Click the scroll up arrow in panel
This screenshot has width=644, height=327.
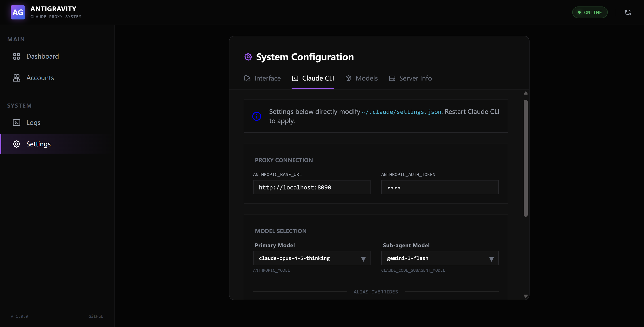click(525, 93)
